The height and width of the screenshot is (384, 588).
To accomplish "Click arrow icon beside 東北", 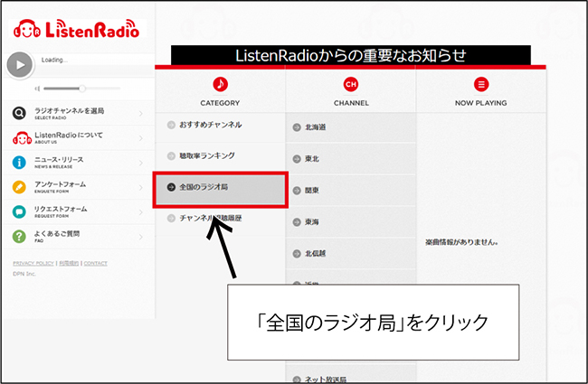I will tap(297, 159).
